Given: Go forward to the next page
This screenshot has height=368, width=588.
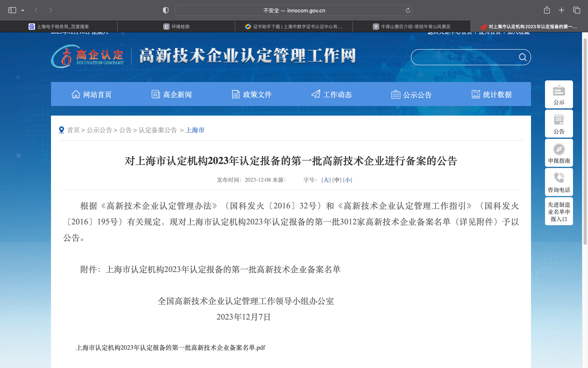Looking at the screenshot, I should tap(50, 10).
